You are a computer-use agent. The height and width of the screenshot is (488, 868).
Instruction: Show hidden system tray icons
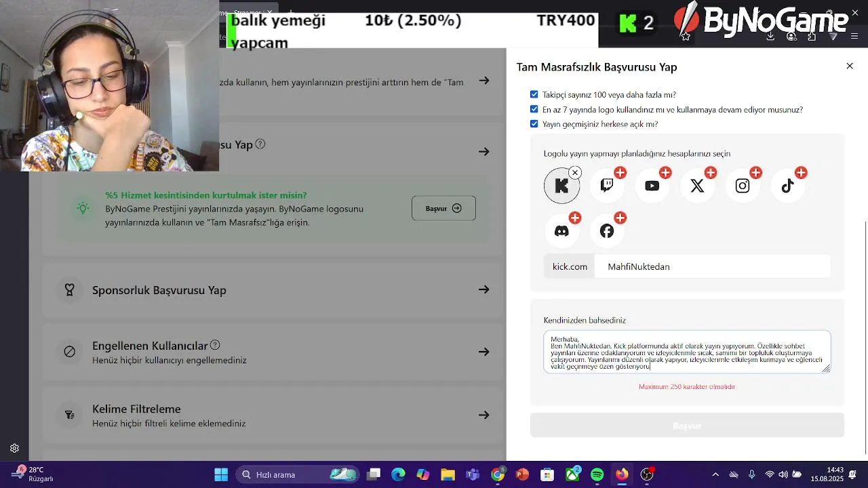[x=715, y=474]
